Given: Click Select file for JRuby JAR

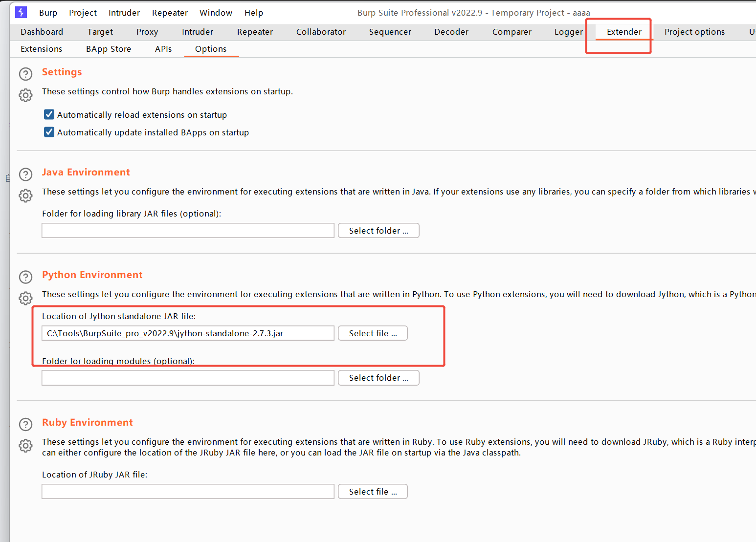Looking at the screenshot, I should (x=373, y=492).
